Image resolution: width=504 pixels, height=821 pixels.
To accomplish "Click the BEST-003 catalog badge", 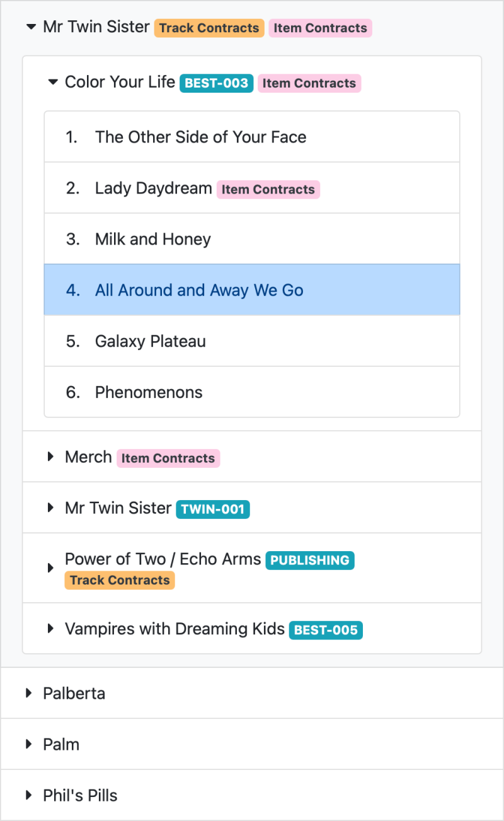I will pyautogui.click(x=216, y=83).
